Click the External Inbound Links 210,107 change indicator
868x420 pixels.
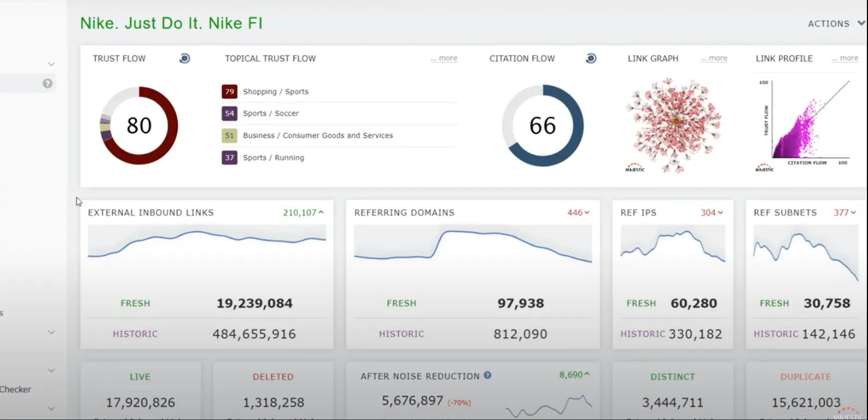304,212
